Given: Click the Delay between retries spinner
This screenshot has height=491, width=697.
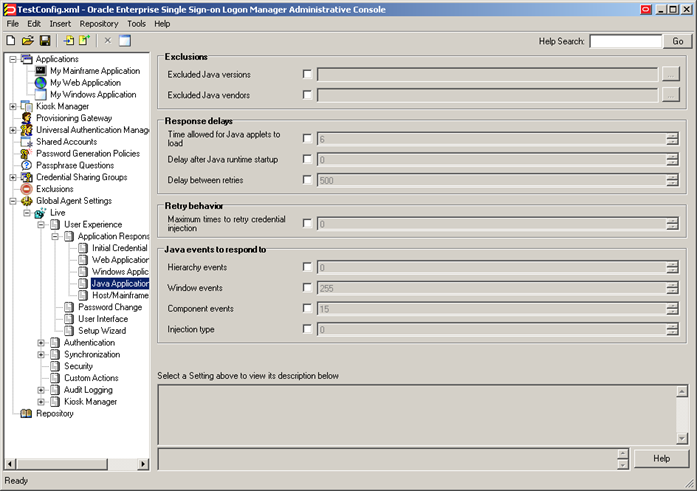Looking at the screenshot, I should (672, 180).
